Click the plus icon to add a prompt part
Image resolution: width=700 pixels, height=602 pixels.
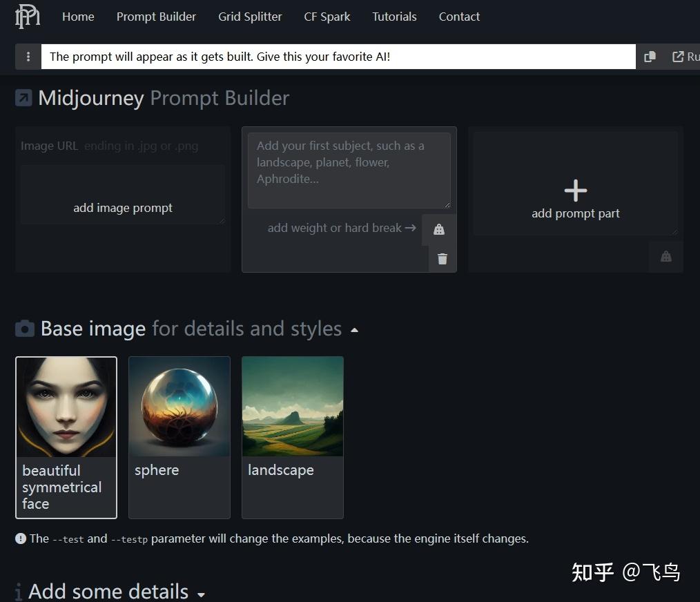tap(576, 191)
